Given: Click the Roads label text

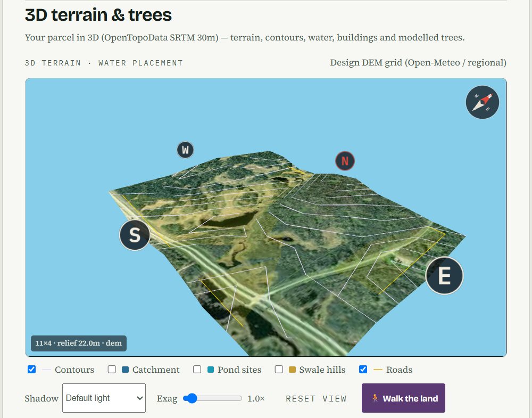Looking at the screenshot, I should 399,370.
